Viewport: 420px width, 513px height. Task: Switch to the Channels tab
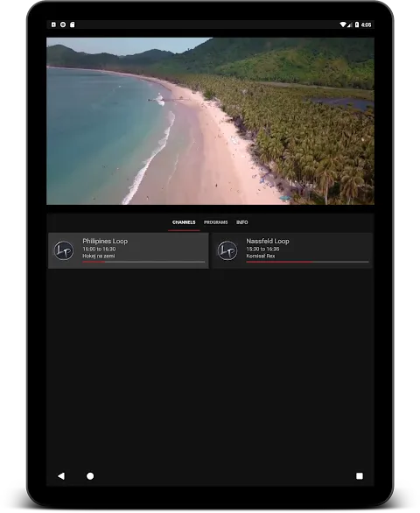(x=184, y=222)
